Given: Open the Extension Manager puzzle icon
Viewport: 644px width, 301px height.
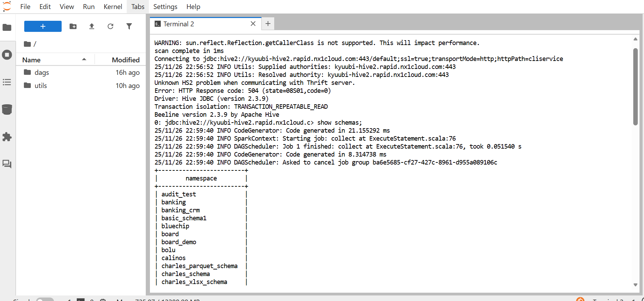Looking at the screenshot, I should click(x=7, y=137).
